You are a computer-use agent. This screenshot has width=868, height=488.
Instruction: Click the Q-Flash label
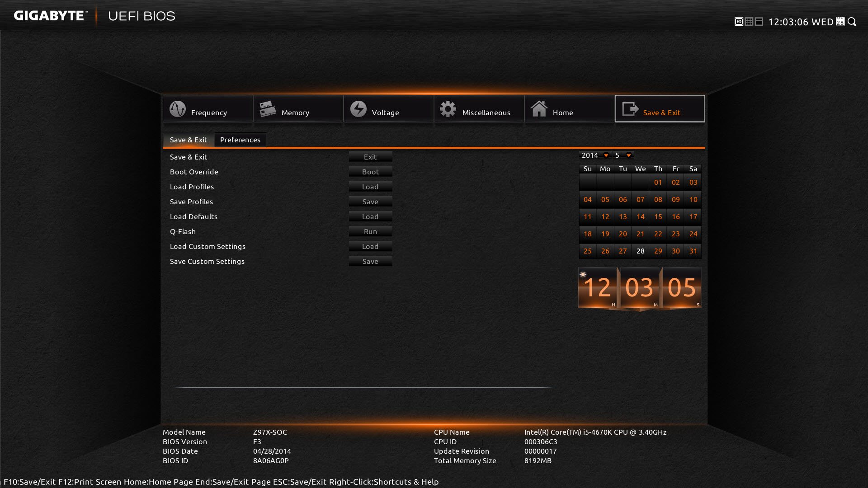pyautogui.click(x=183, y=231)
